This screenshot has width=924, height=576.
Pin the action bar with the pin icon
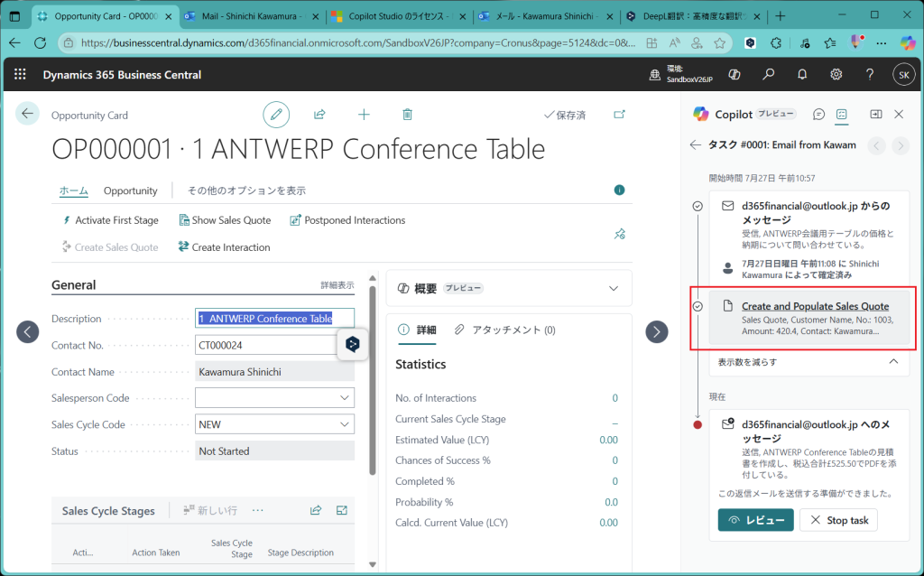(619, 234)
